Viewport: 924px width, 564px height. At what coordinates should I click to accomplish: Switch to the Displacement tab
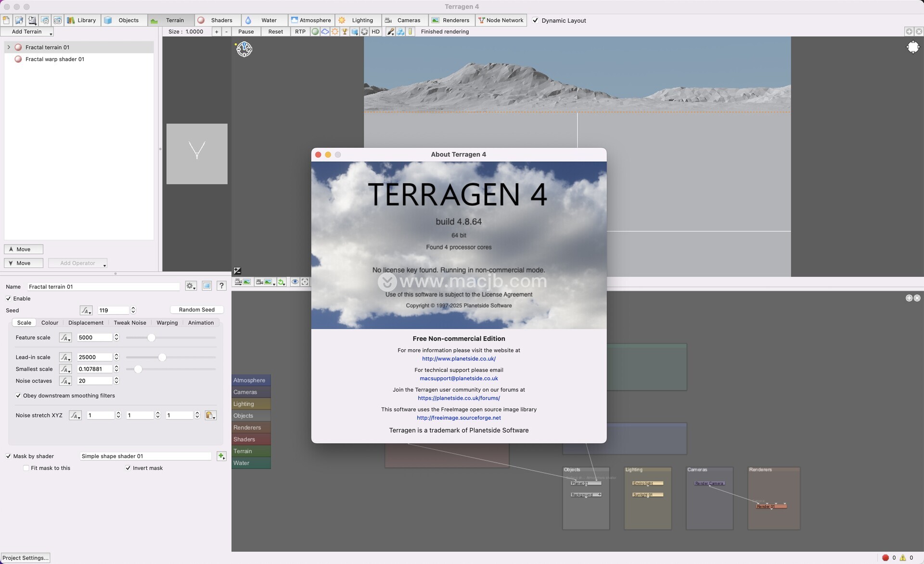click(x=86, y=323)
